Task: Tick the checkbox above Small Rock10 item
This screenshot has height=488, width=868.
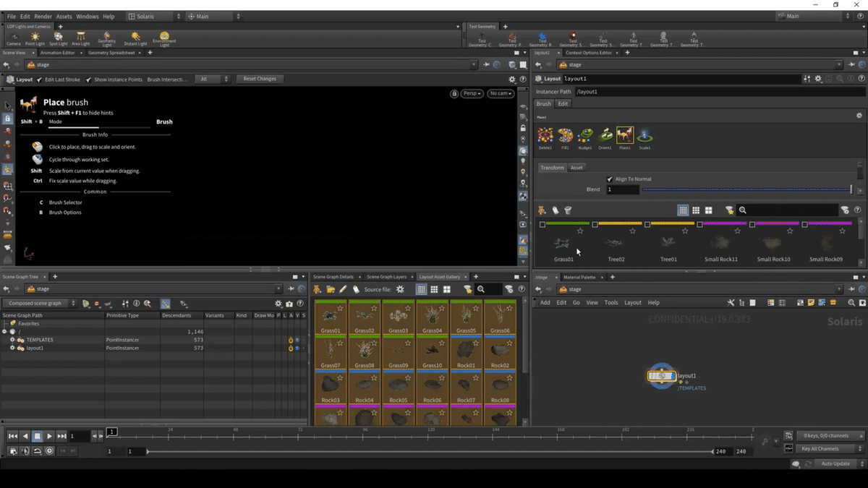Action: (x=752, y=225)
